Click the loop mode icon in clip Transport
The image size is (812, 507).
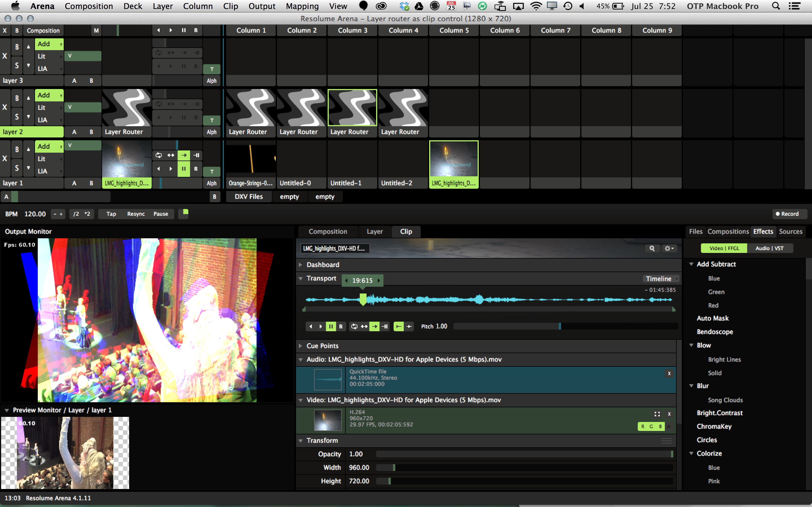354,326
